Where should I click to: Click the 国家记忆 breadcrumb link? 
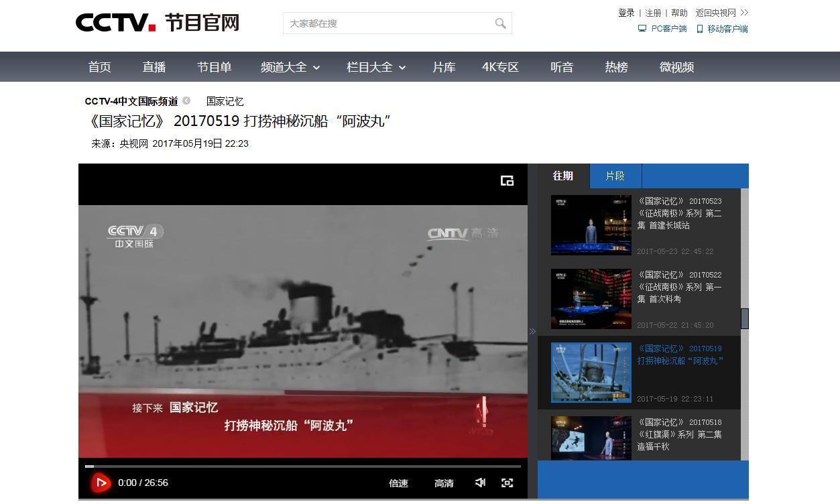coord(225,101)
